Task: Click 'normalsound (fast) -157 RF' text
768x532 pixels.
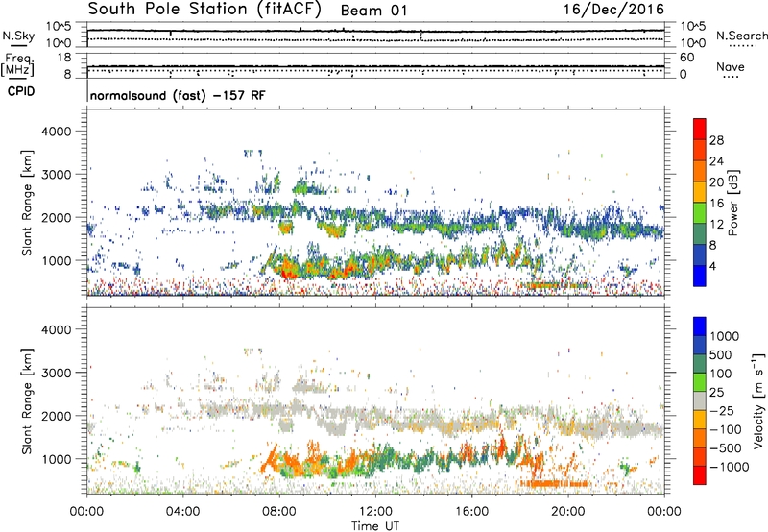Action: [178, 95]
